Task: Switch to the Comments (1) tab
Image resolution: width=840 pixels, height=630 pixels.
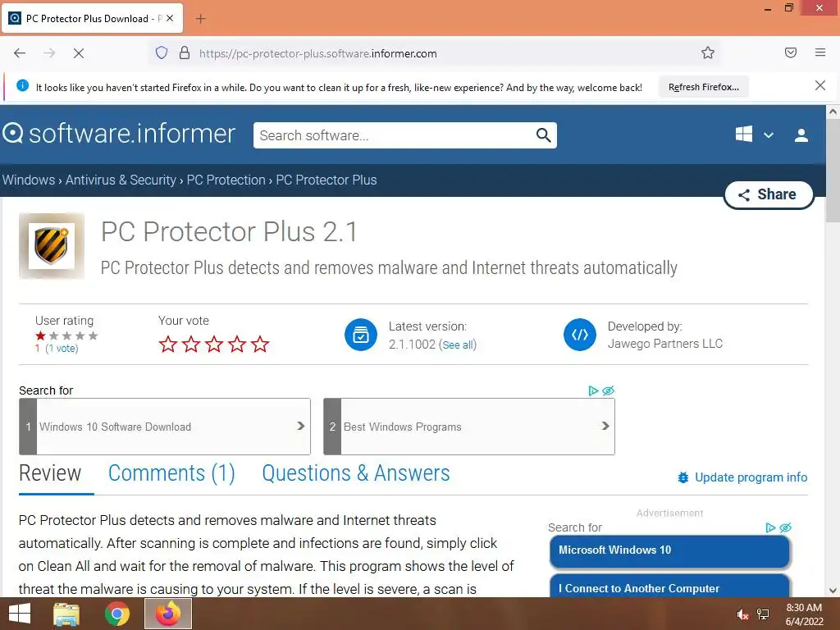Action: [171, 473]
